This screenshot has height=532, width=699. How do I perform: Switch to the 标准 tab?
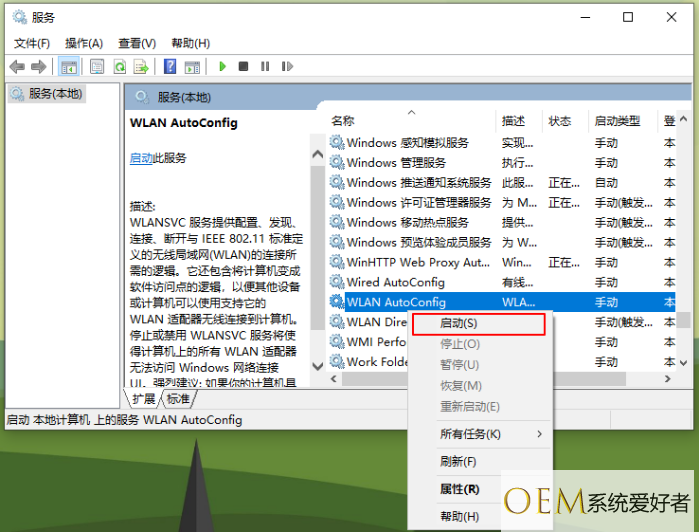[x=178, y=398]
